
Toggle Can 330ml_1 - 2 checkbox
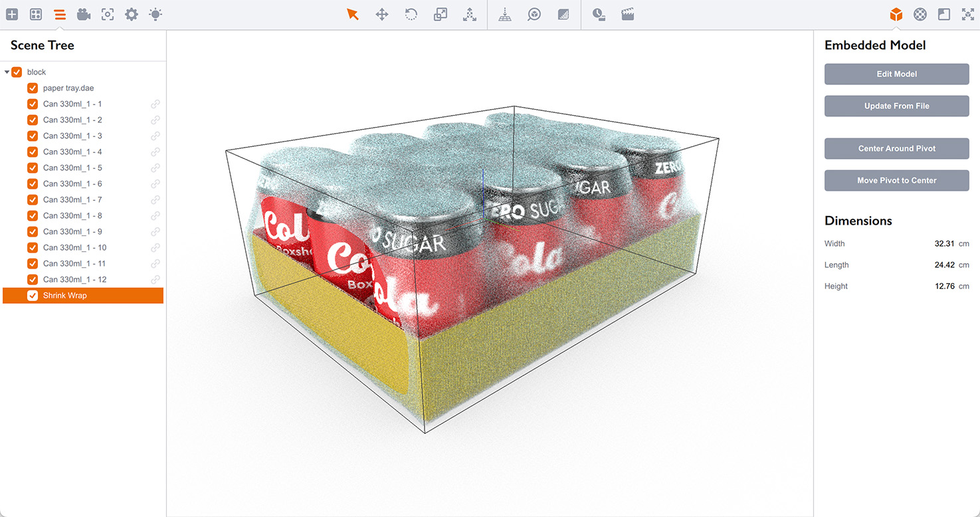[33, 120]
